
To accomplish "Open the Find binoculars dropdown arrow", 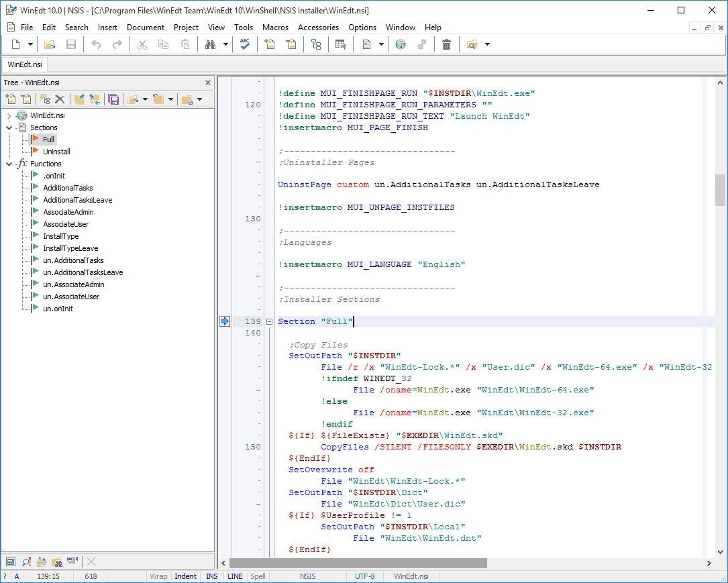I will pyautogui.click(x=225, y=44).
